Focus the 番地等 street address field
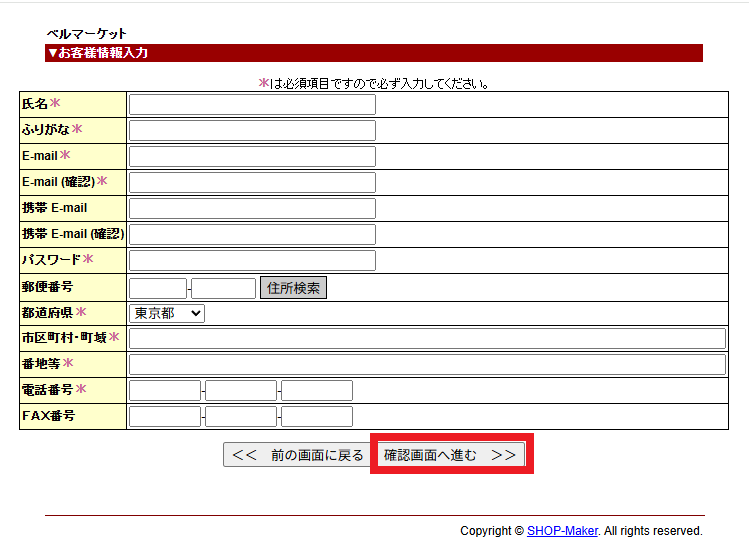 pos(427,365)
